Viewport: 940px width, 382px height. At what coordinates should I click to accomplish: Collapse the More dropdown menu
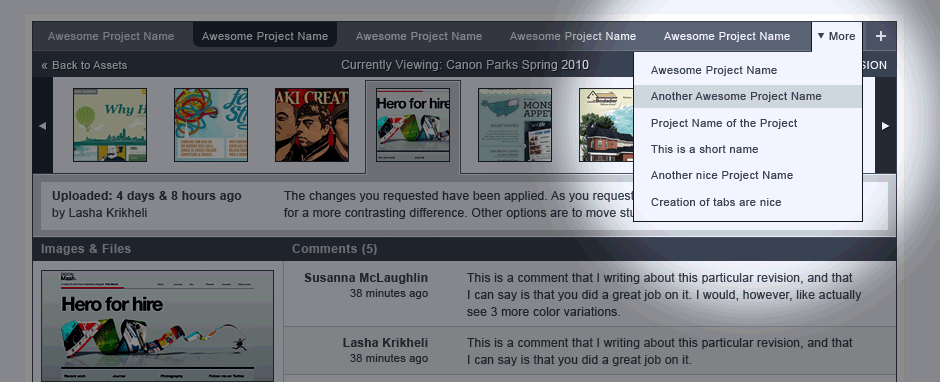click(837, 36)
